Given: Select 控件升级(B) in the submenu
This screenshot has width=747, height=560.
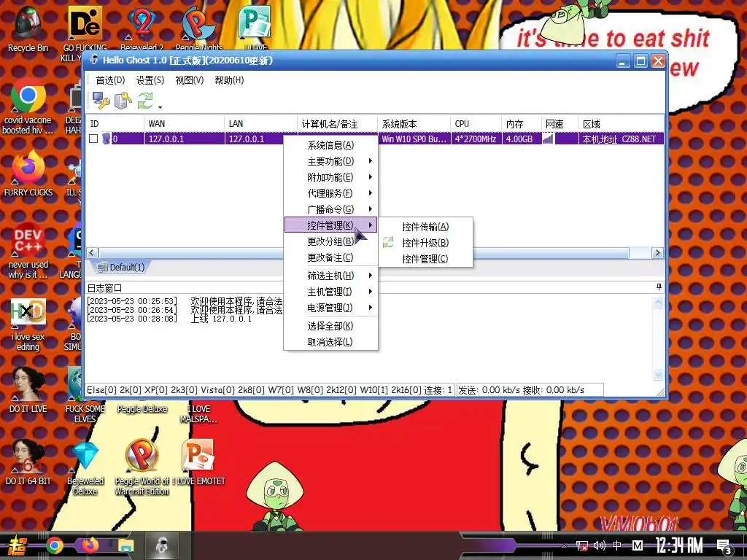Looking at the screenshot, I should point(425,243).
